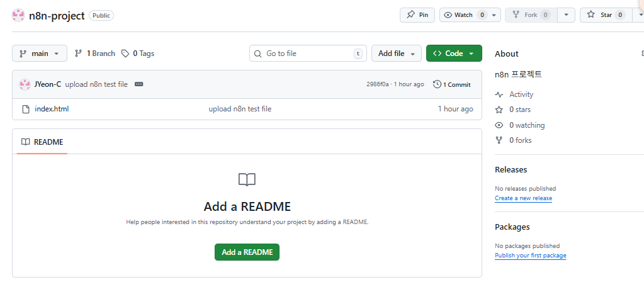Open the main branch selector dropdown
This screenshot has height=304, width=644.
(40, 53)
